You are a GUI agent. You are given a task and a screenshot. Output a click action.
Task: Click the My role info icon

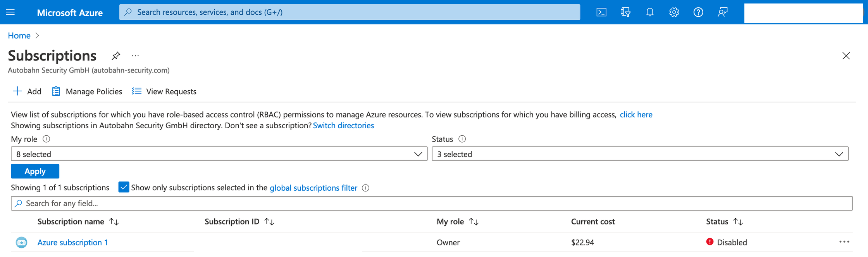46,139
